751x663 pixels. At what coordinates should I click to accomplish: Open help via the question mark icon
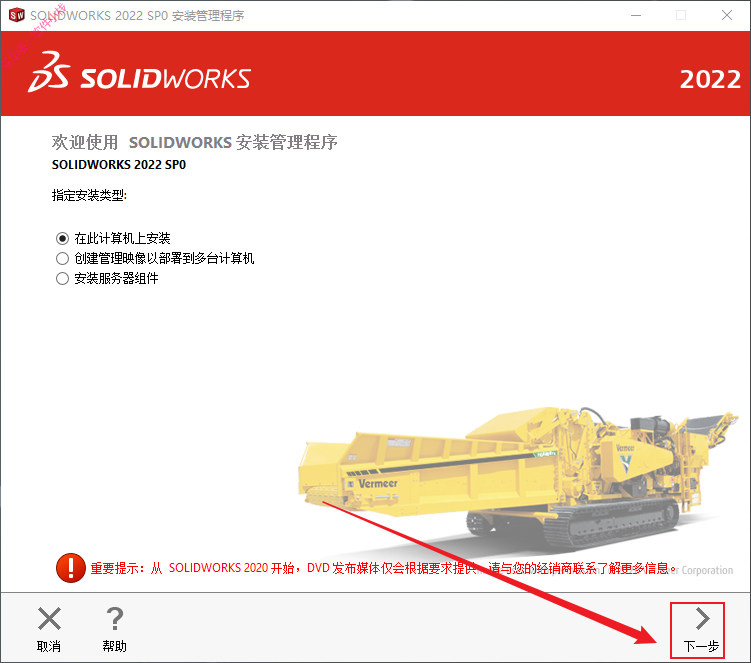point(115,618)
